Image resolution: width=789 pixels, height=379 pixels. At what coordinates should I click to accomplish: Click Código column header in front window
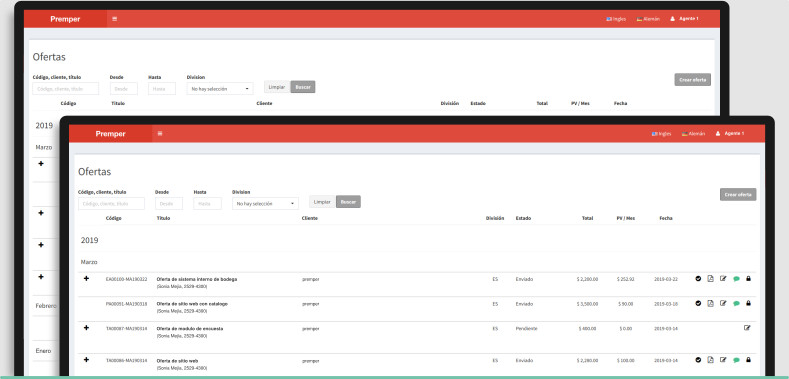pyautogui.click(x=114, y=218)
